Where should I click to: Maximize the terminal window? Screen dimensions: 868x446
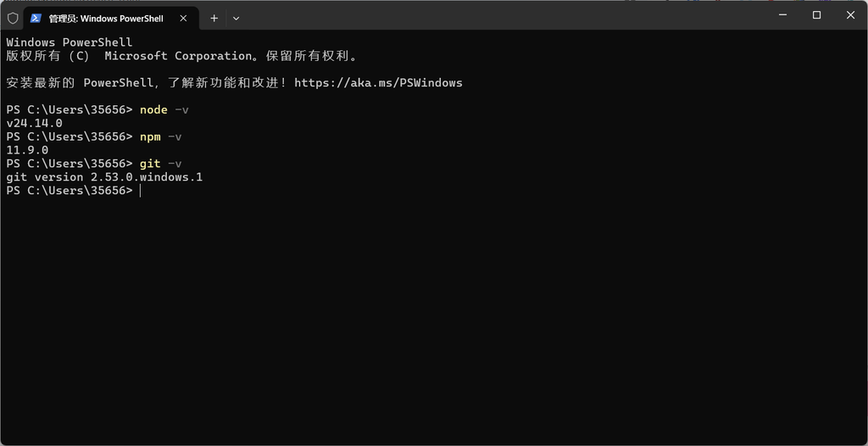tap(816, 15)
